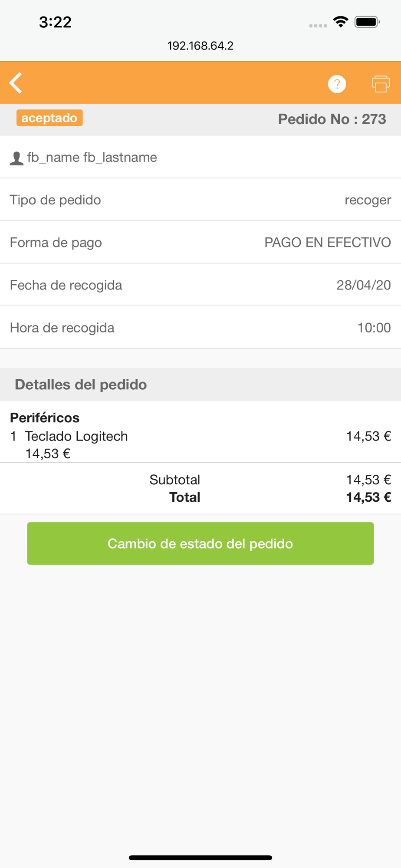
Task: Tap Cambio de estado del pedido button
Action: [x=200, y=543]
